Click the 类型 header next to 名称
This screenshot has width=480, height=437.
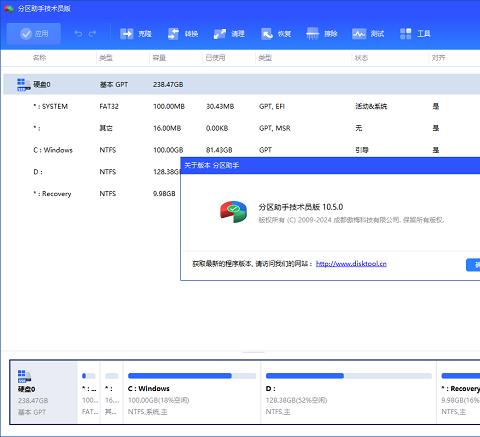click(106, 58)
